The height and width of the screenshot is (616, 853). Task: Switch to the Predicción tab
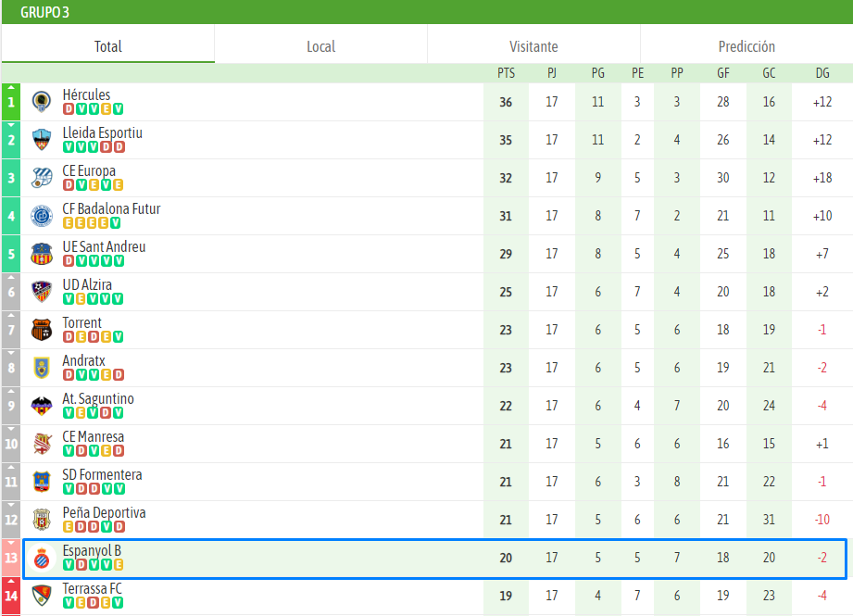[746, 45]
